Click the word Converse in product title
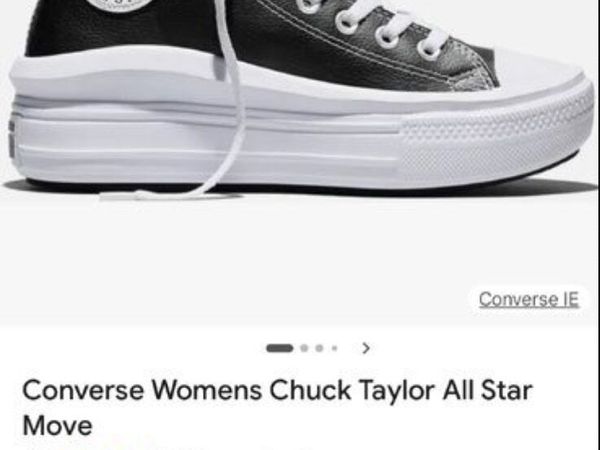Image resolution: width=600 pixels, height=450 pixels. click(x=83, y=390)
